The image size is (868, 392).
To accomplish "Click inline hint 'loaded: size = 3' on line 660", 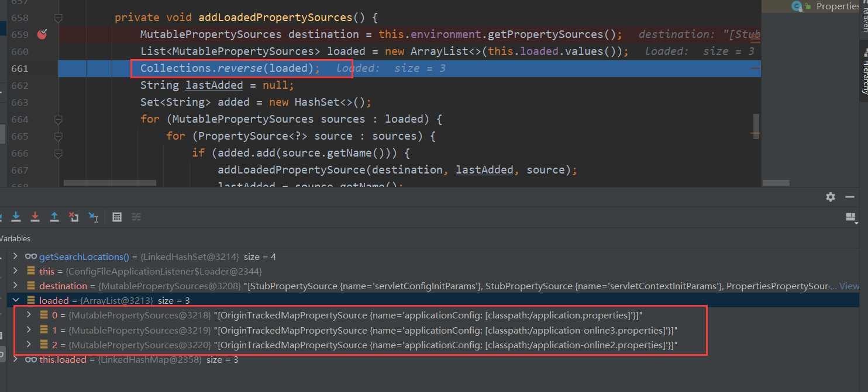I will pyautogui.click(x=700, y=51).
